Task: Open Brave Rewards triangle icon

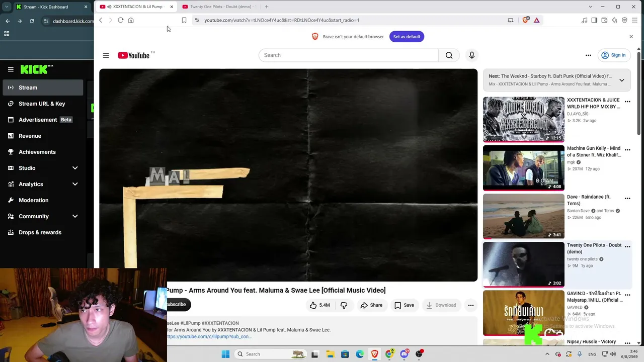Action: [537, 20]
